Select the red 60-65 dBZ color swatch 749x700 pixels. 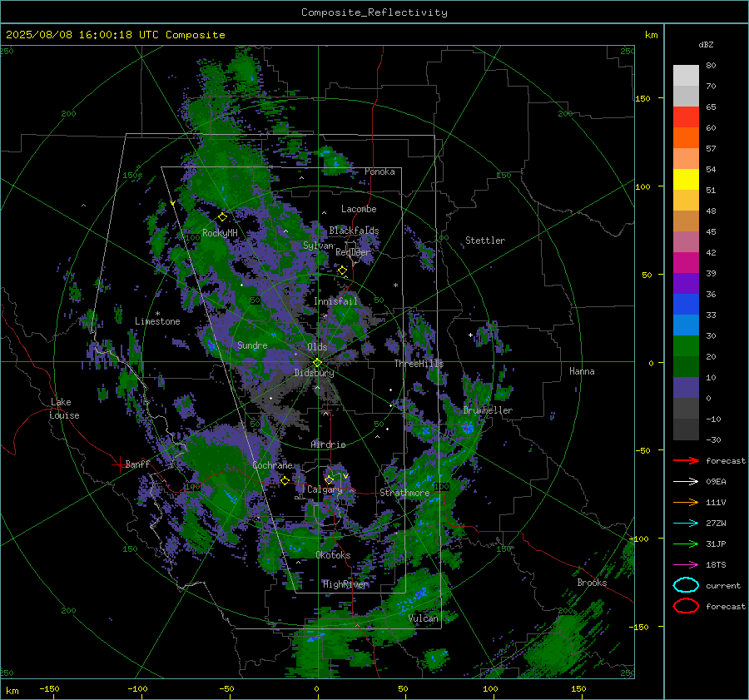686,117
